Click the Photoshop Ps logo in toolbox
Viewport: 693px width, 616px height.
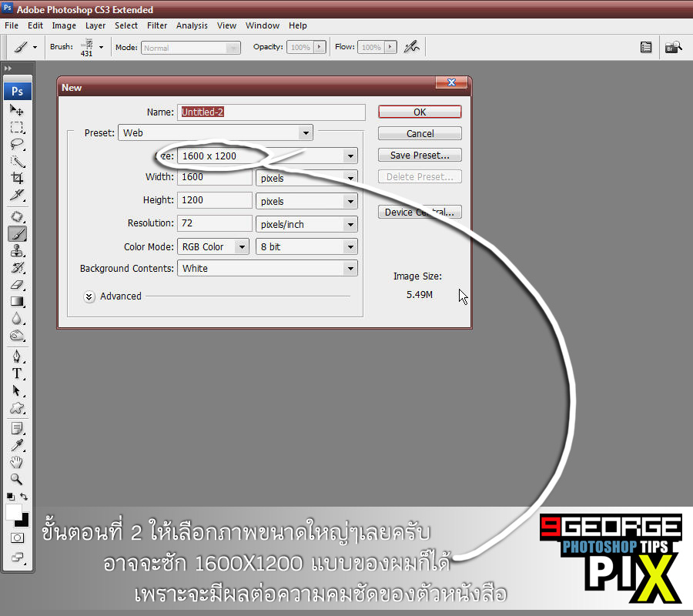pos(17,91)
